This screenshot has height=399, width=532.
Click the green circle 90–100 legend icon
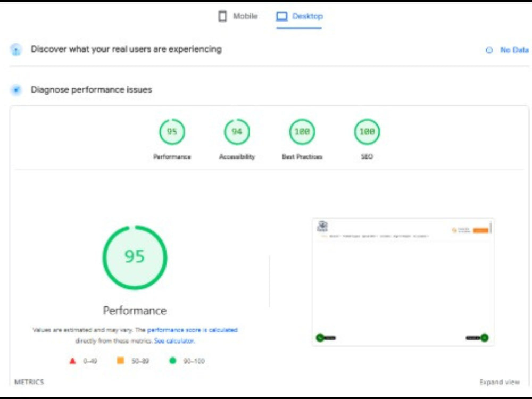pos(173,360)
